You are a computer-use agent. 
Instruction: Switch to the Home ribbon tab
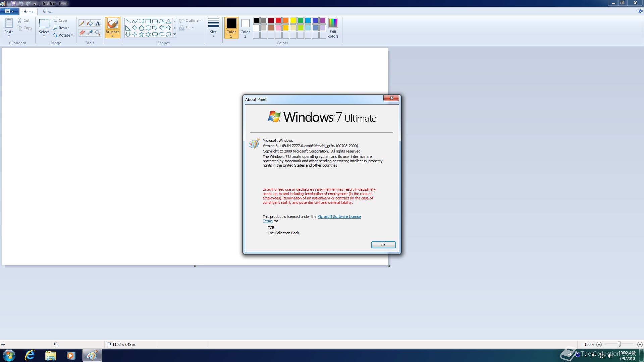pyautogui.click(x=29, y=12)
